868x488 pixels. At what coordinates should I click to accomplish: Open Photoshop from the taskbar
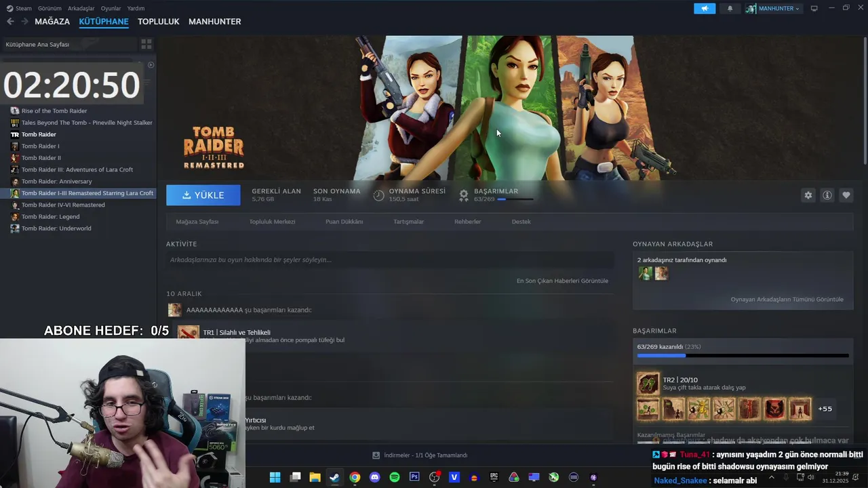click(414, 477)
